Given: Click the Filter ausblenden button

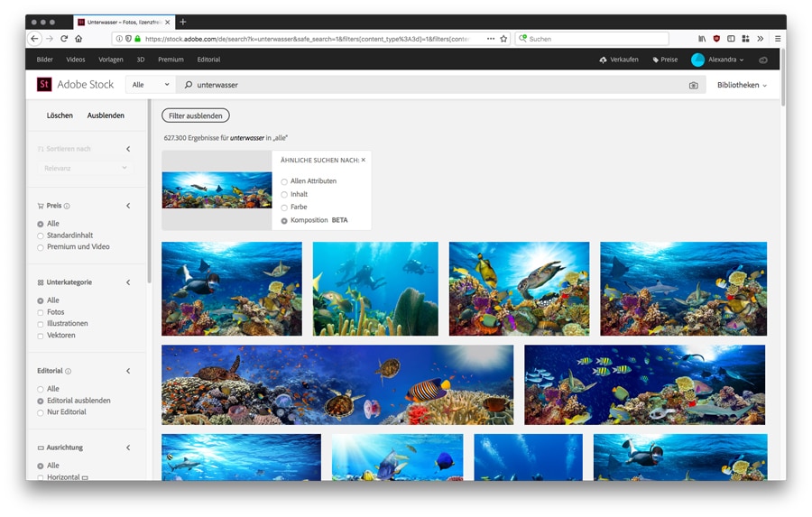Looking at the screenshot, I should (196, 115).
